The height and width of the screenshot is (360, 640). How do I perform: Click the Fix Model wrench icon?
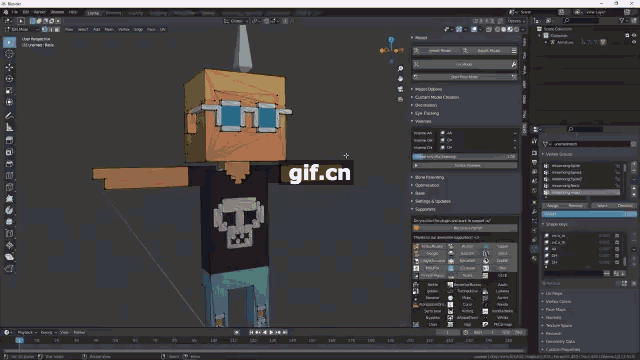[513, 64]
